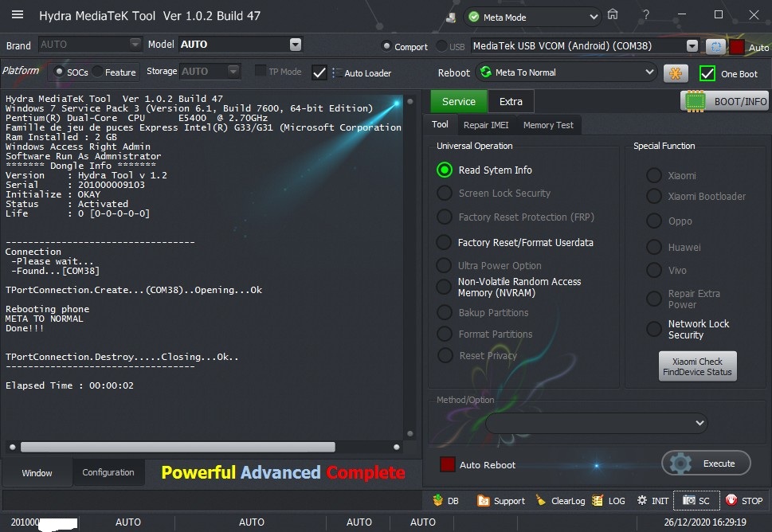The image size is (772, 532).
Task: Select Read Sytem Info operation
Action: (x=444, y=170)
